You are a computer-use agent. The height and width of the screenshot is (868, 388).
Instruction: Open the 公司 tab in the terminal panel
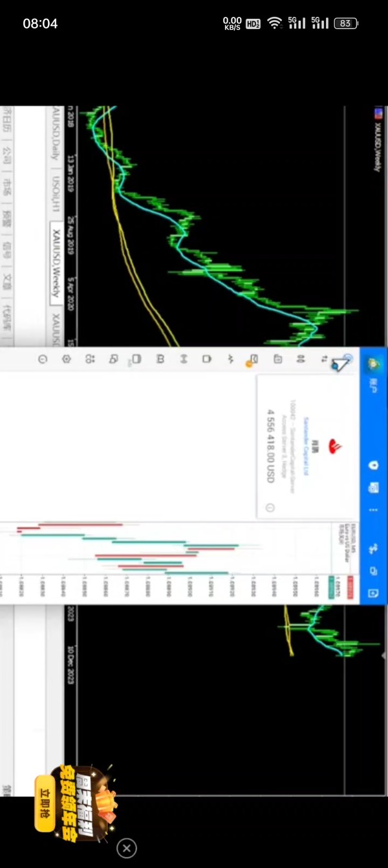[x=8, y=154]
